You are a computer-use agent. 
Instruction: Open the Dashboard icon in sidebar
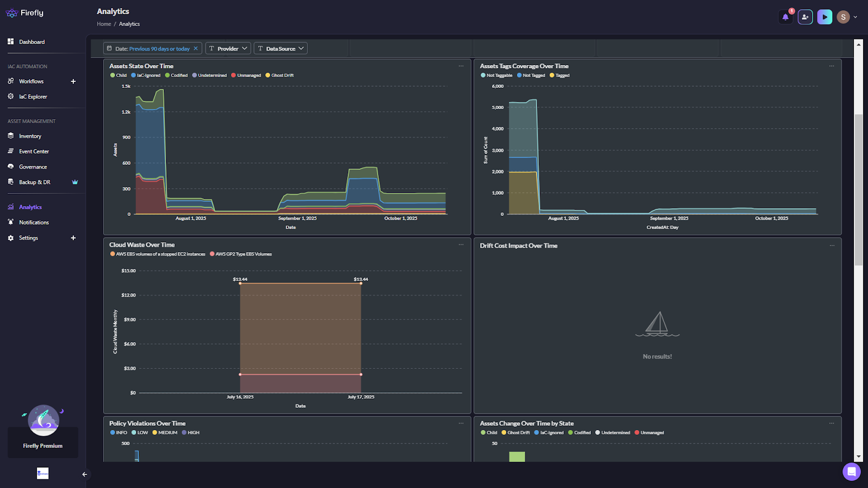click(x=10, y=41)
